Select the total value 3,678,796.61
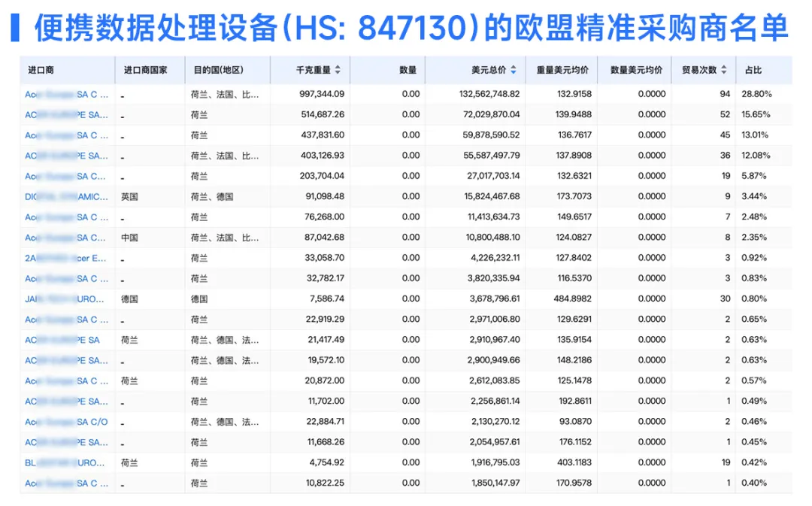The width and height of the screenshot is (812, 506). tap(495, 298)
